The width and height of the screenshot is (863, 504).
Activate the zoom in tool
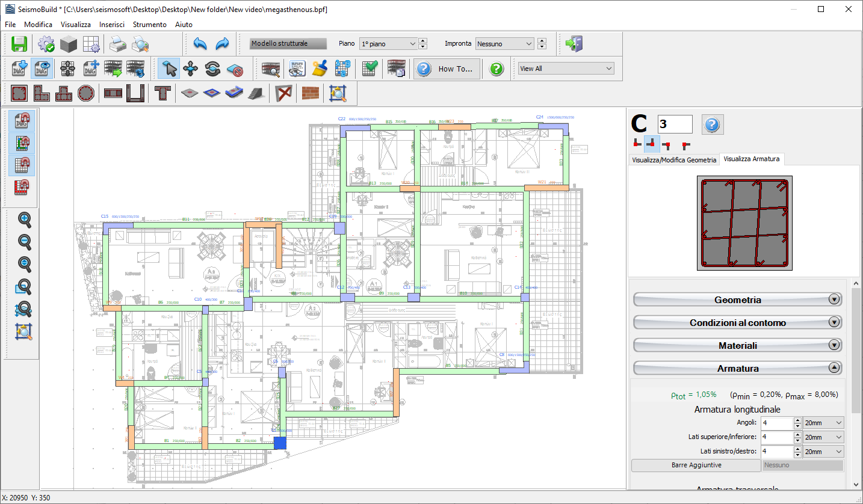pos(25,220)
